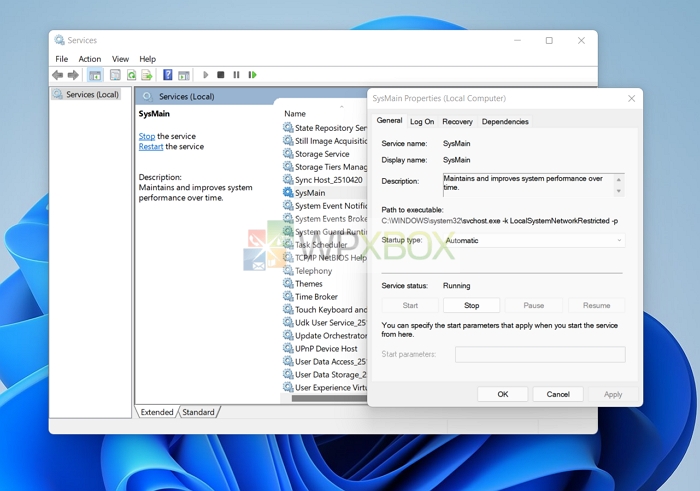The height and width of the screenshot is (491, 700).
Task: Open the Action menu
Action: coord(90,59)
